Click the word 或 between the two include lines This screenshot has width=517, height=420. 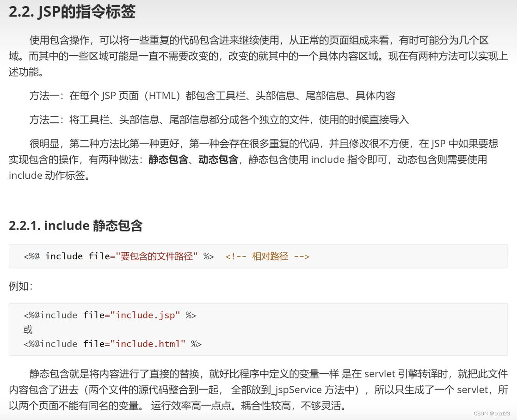click(x=27, y=329)
